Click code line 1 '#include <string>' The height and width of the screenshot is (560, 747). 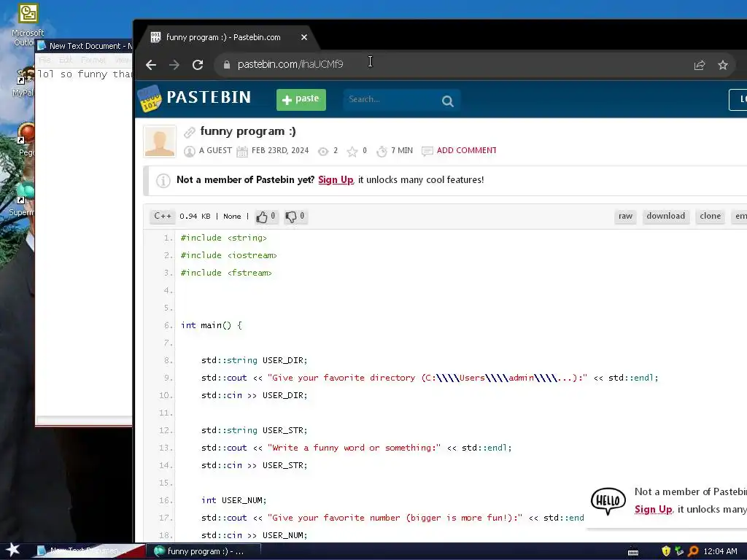coord(223,238)
